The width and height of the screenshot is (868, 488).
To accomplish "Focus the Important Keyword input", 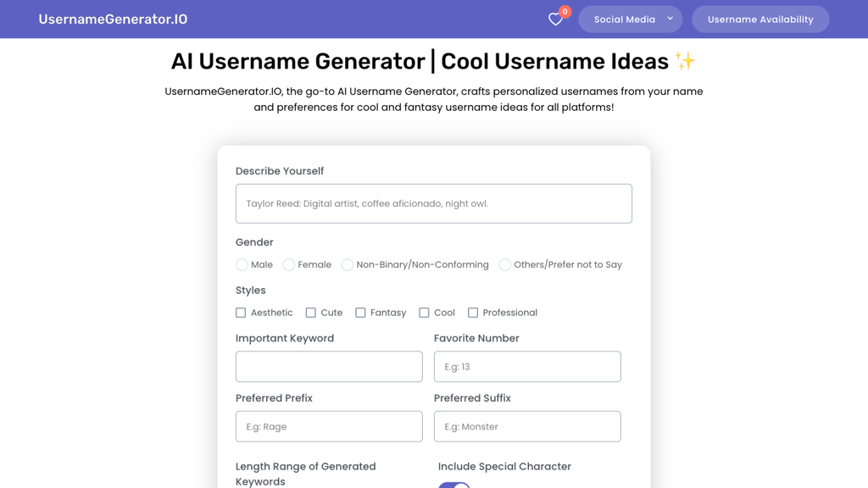I will 329,366.
